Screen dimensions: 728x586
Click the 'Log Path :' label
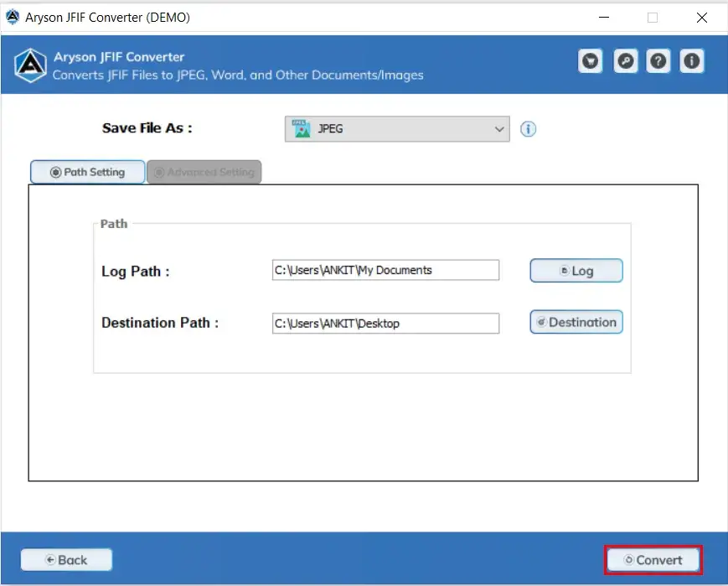coord(136,272)
